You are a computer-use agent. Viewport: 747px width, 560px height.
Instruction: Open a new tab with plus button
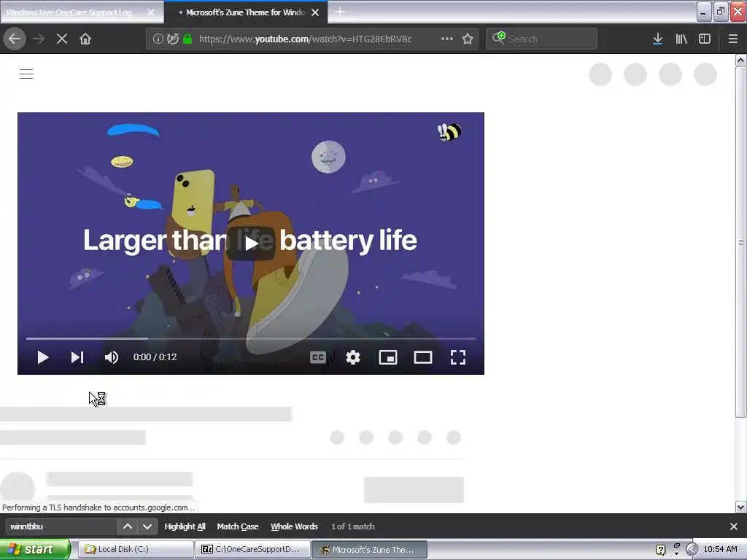340,12
